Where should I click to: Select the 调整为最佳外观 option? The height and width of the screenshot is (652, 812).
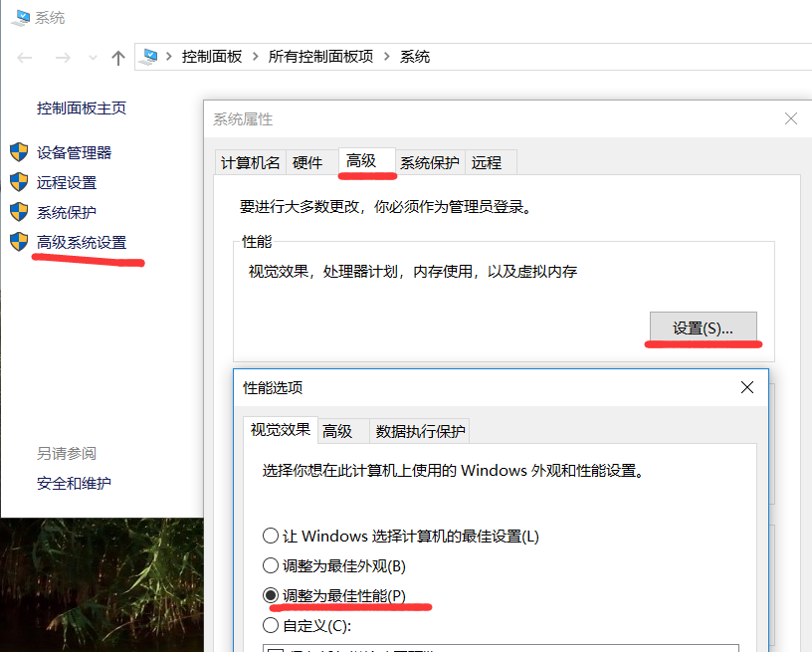point(270,564)
